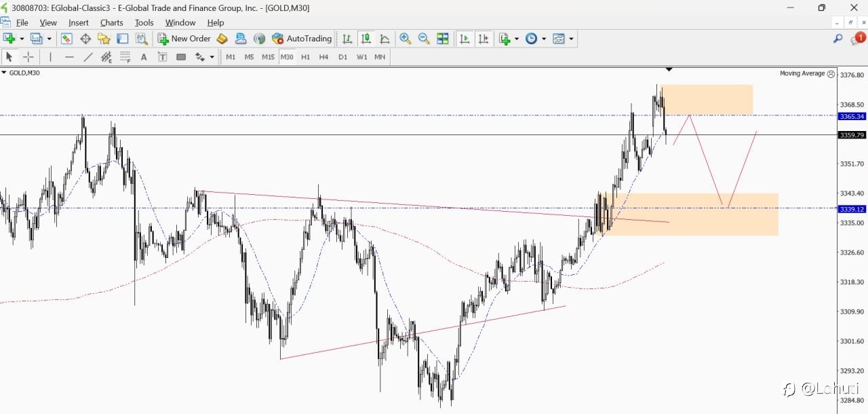Select the Cursor arrow tool
Viewport: 868px width, 414px height.
point(9,57)
